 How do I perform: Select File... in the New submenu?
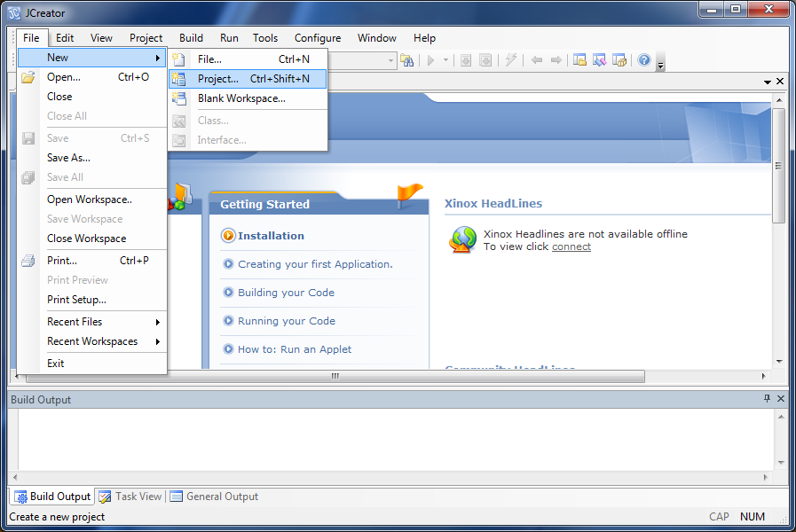[248, 59]
